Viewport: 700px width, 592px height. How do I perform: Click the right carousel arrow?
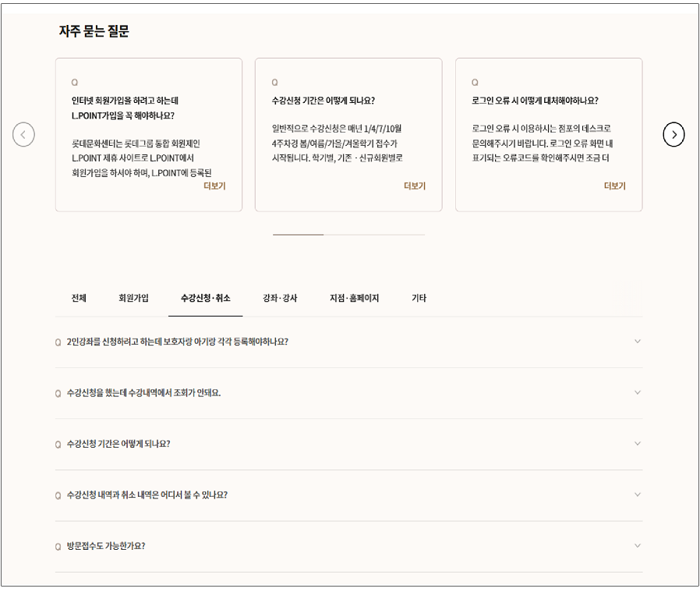pos(675,134)
